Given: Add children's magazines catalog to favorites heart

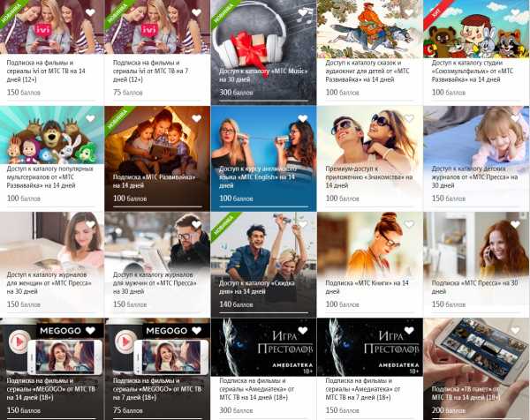Looking at the screenshot, I should (x=514, y=119).
